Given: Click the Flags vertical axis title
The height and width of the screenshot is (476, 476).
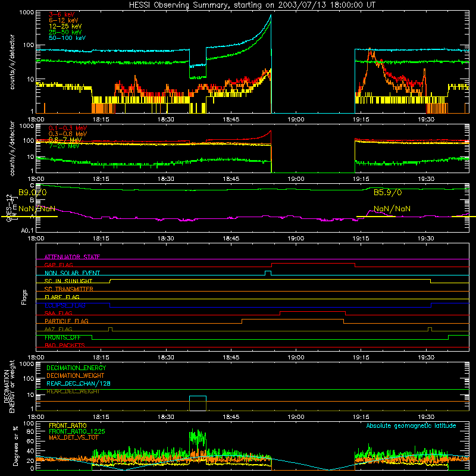Looking at the screenshot, I should (24, 297).
